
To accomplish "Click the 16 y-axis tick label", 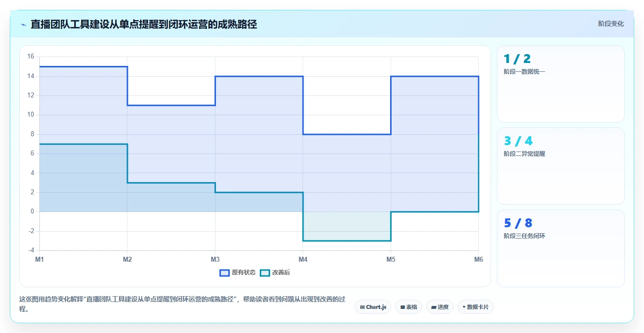I will 31,57.
